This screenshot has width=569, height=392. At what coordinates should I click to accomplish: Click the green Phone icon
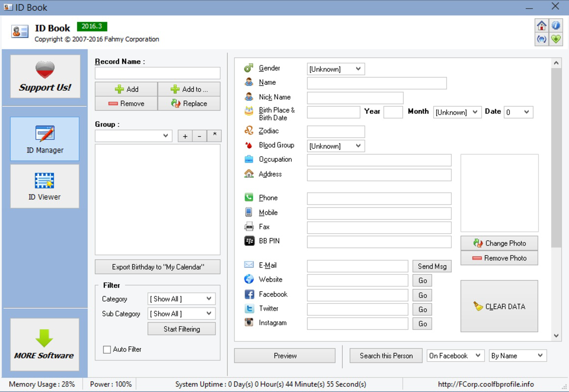coord(249,197)
